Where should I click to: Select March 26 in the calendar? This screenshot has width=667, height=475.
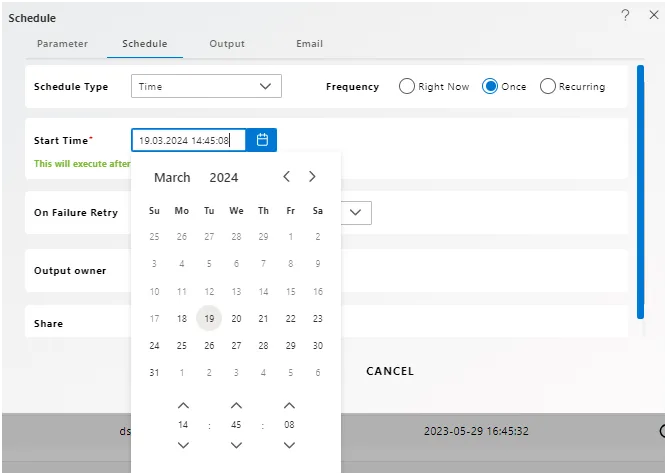pyautogui.click(x=209, y=346)
